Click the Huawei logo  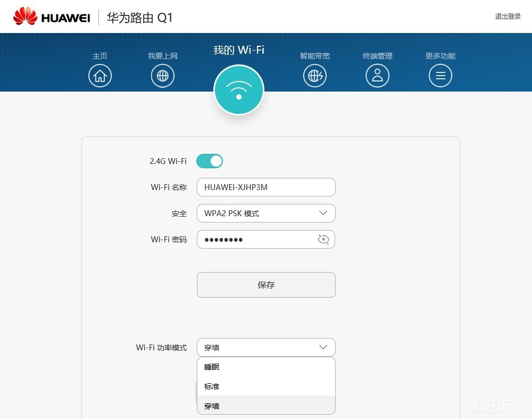click(x=52, y=17)
